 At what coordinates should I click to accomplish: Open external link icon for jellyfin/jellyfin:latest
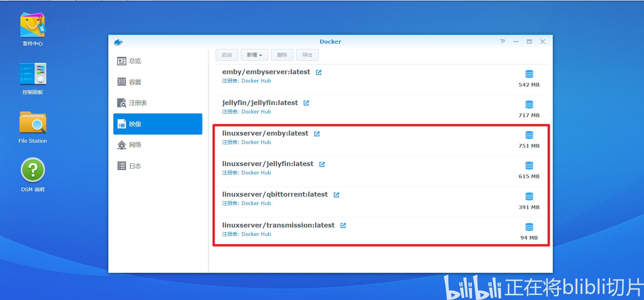click(x=306, y=103)
